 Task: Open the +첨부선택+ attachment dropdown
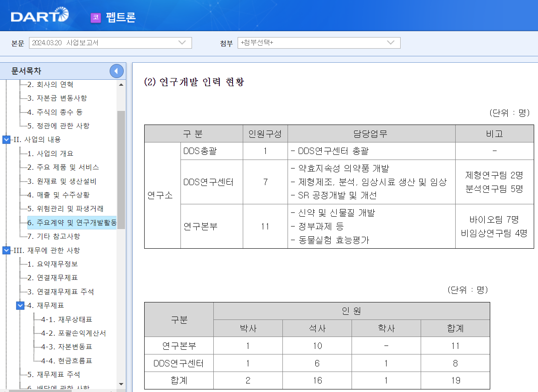point(390,43)
